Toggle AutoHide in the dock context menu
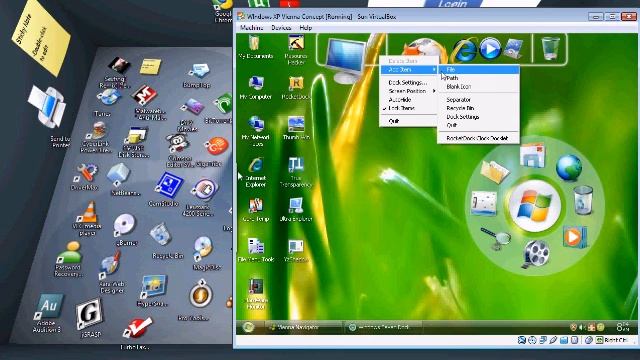This screenshot has height=360, width=640. [400, 100]
